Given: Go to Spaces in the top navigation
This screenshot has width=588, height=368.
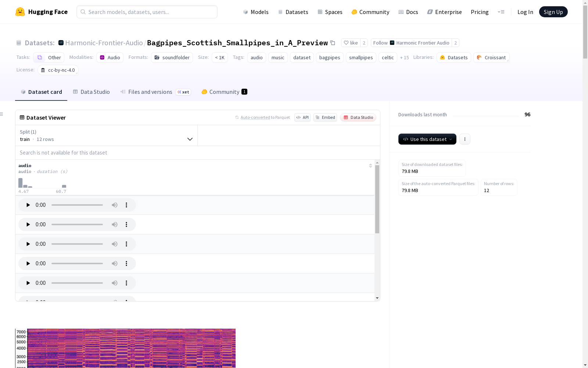Looking at the screenshot, I should click(330, 12).
